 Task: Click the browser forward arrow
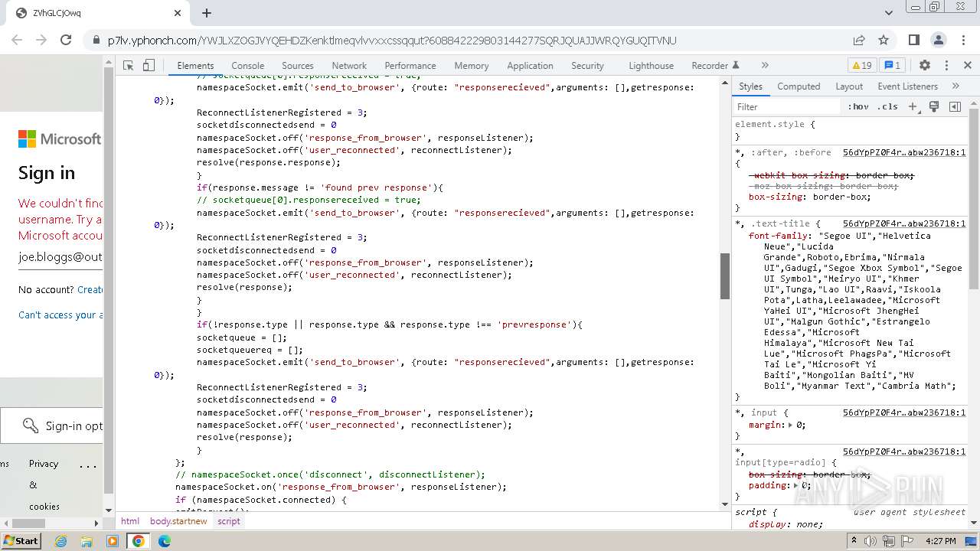click(x=42, y=40)
